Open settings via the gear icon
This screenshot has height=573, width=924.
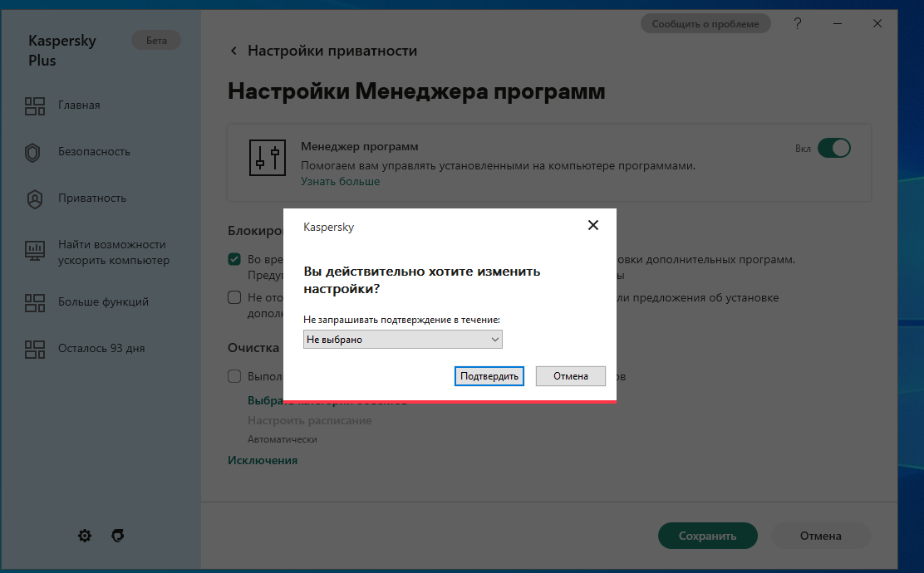[x=85, y=536]
